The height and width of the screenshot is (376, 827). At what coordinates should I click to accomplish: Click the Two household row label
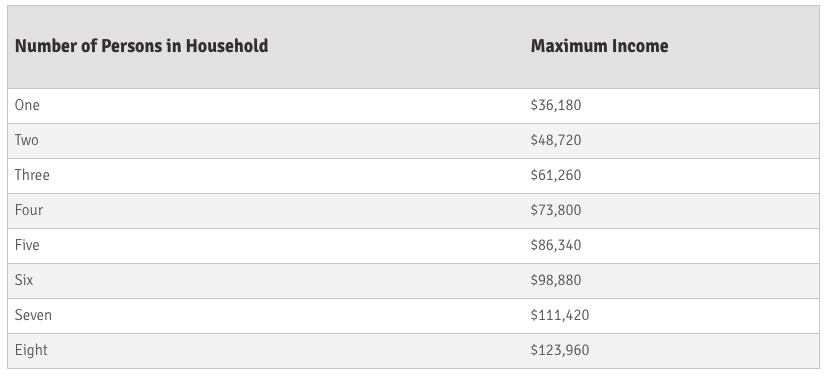click(x=26, y=140)
